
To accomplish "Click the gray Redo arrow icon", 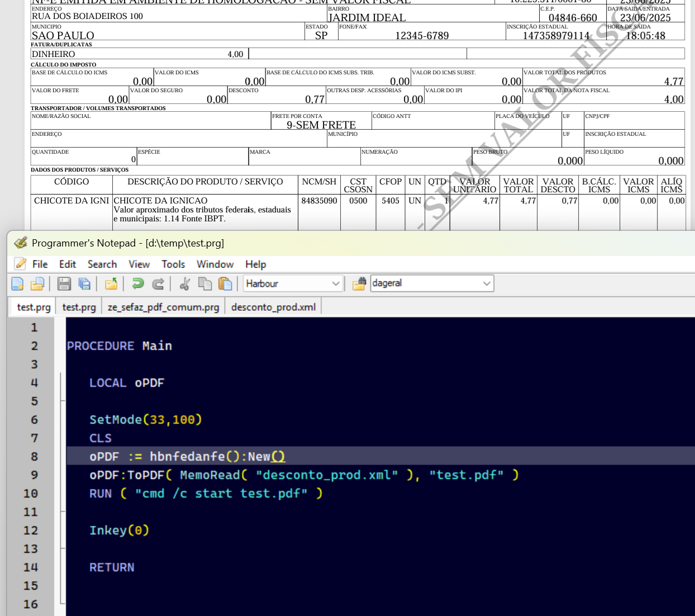I will [158, 284].
